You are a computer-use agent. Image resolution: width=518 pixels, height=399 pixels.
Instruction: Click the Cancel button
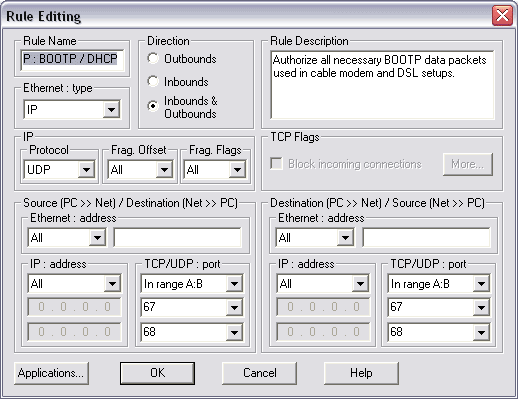click(259, 373)
